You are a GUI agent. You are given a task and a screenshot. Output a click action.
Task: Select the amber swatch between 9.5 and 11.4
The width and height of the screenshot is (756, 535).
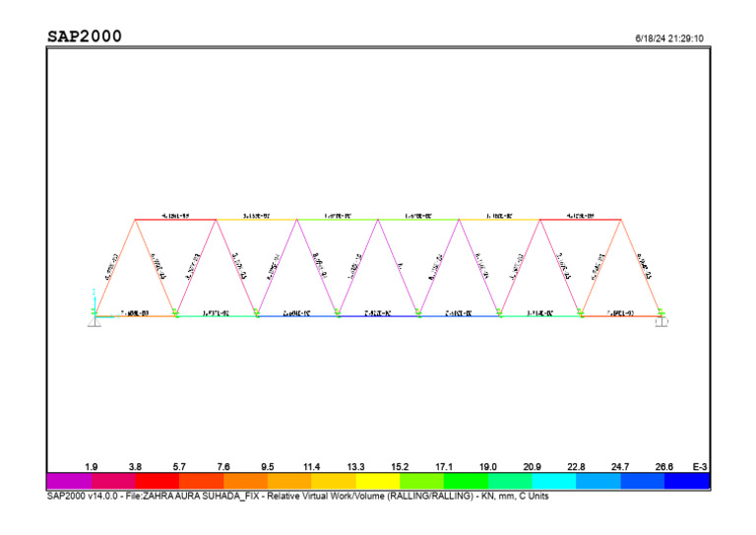point(289,481)
